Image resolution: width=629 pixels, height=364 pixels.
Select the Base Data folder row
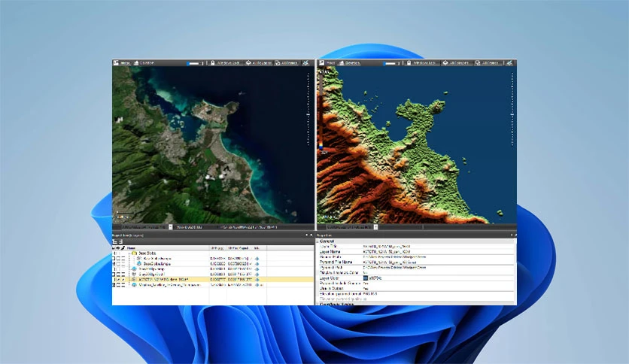tap(213, 253)
